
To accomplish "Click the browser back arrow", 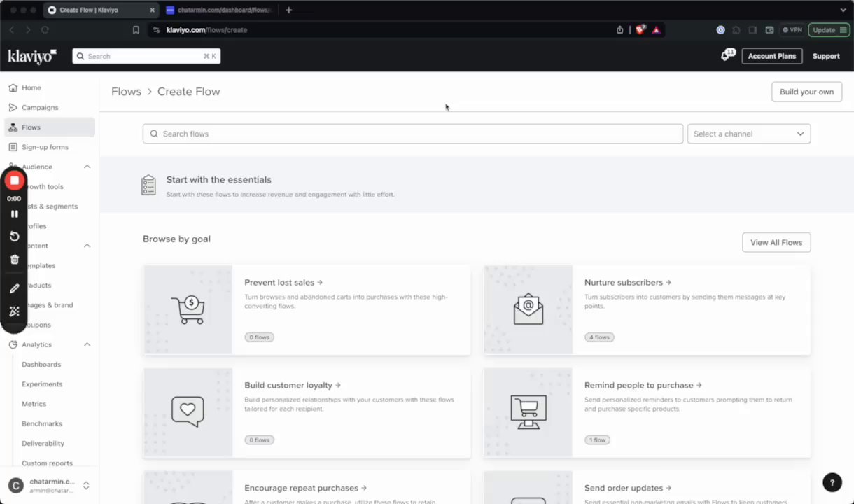I will click(x=11, y=30).
